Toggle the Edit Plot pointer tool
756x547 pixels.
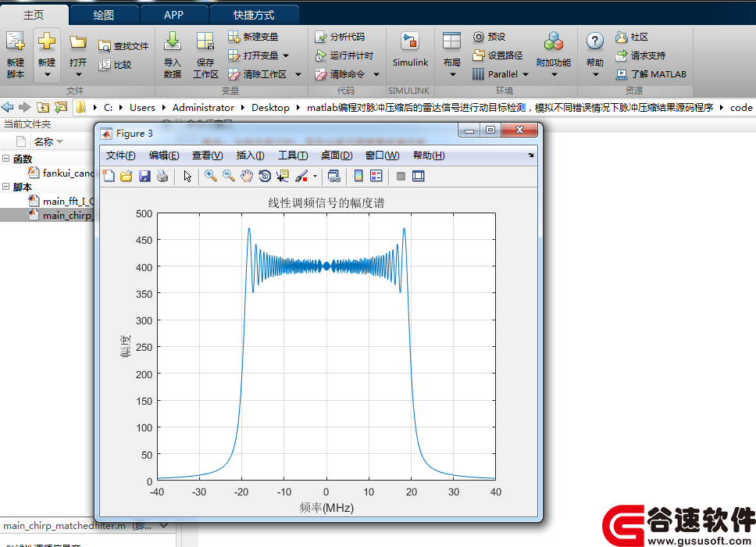(187, 176)
